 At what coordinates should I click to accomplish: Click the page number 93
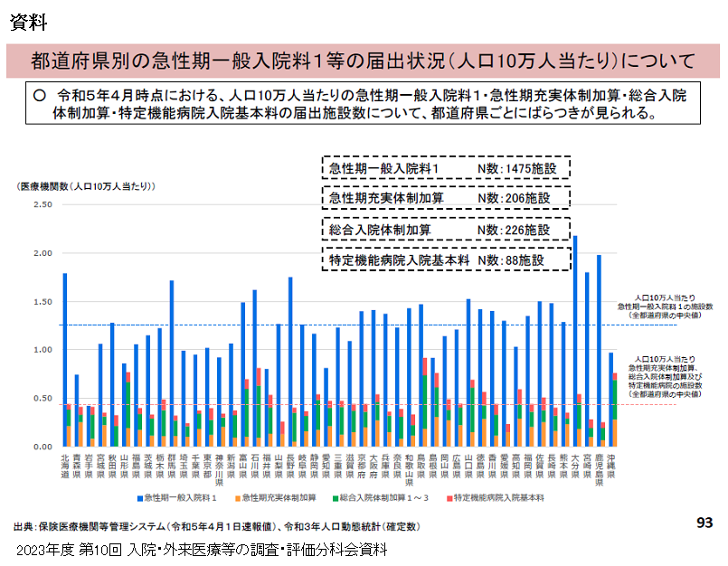pos(704,523)
